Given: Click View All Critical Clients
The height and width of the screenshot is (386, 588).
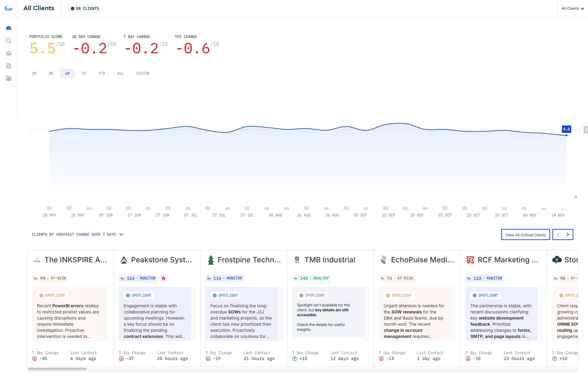Looking at the screenshot, I should pos(525,234).
